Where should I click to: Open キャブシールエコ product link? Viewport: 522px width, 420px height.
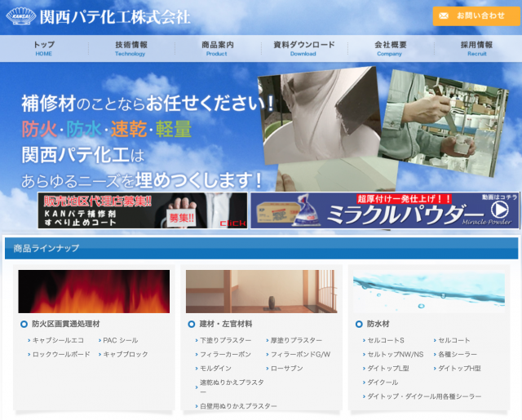[x=58, y=340]
